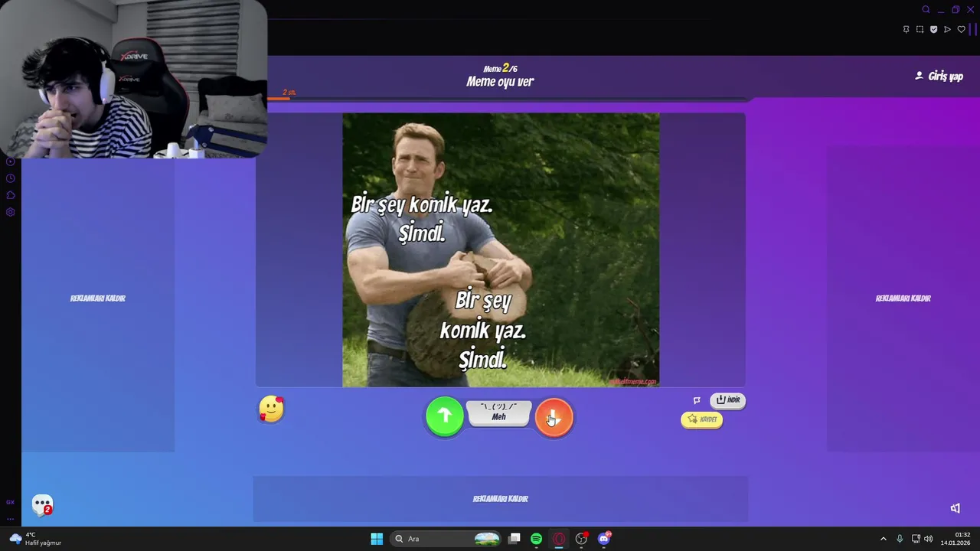Open the extensions cube icon in sidebar
The image size is (980, 551).
[x=11, y=195]
